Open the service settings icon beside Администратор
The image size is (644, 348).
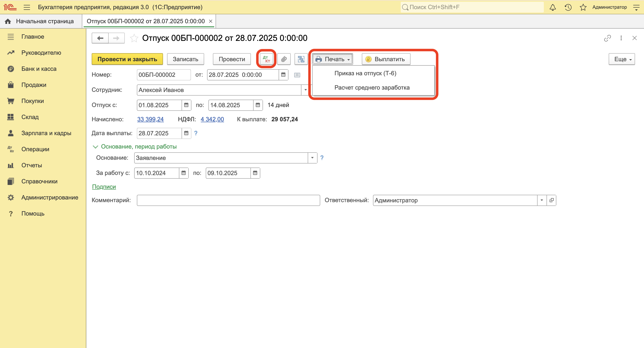point(636,7)
